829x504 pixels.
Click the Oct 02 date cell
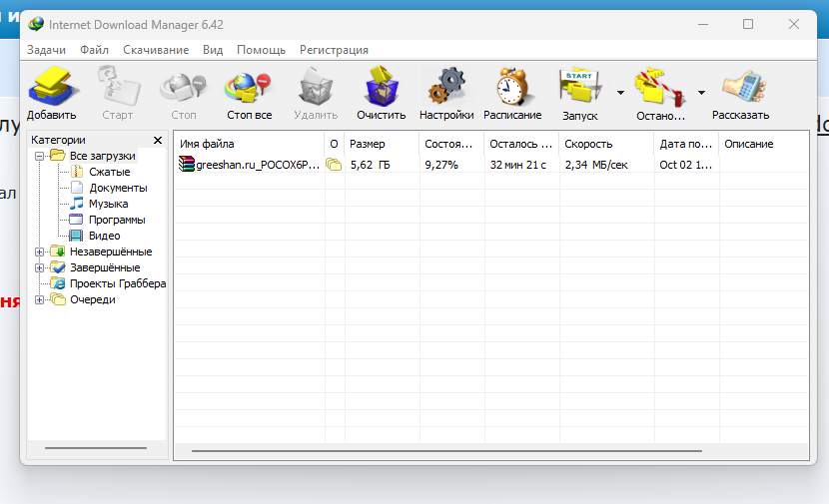coord(686,165)
